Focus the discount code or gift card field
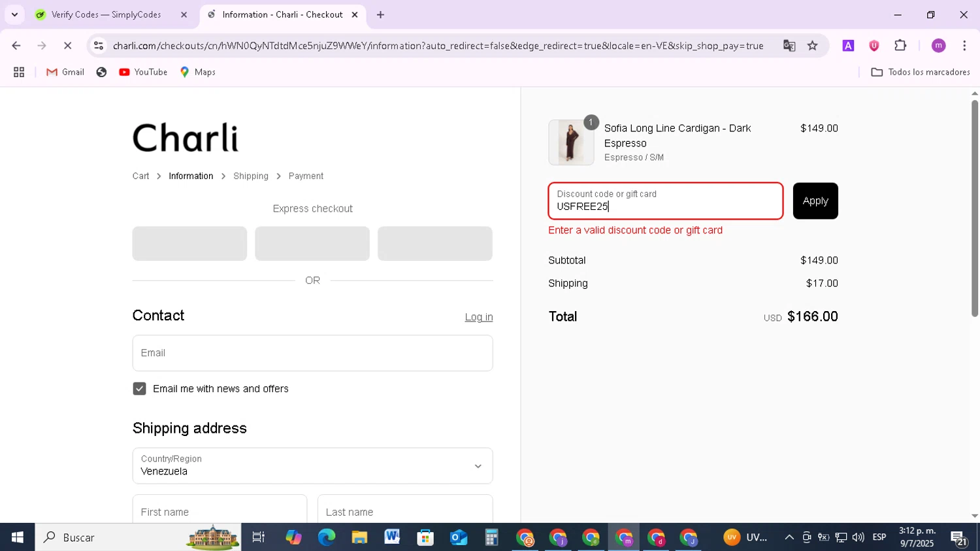The height and width of the screenshot is (551, 980). point(666,201)
